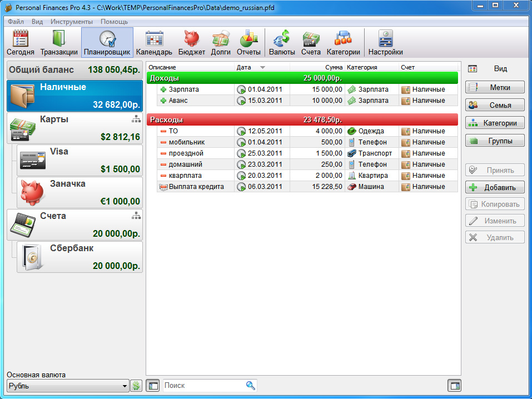Click the Поиск search field

click(203, 385)
